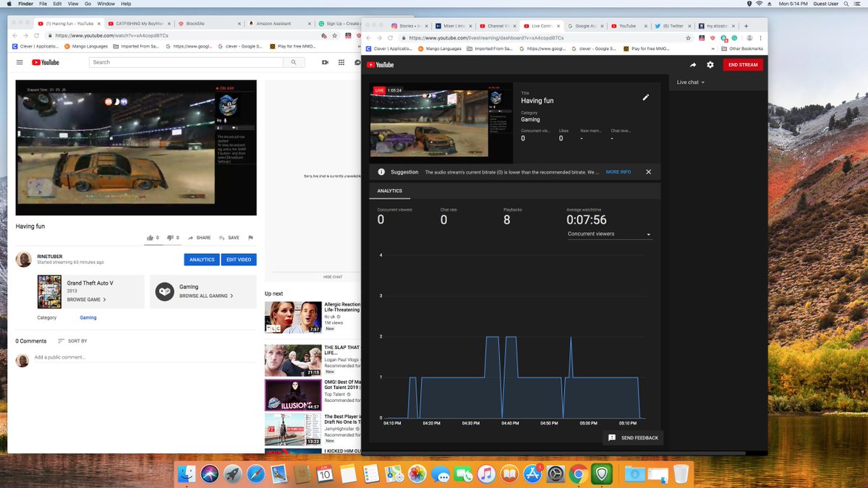
Task: Click the Grand Theft Auto V game cover
Action: (x=49, y=293)
